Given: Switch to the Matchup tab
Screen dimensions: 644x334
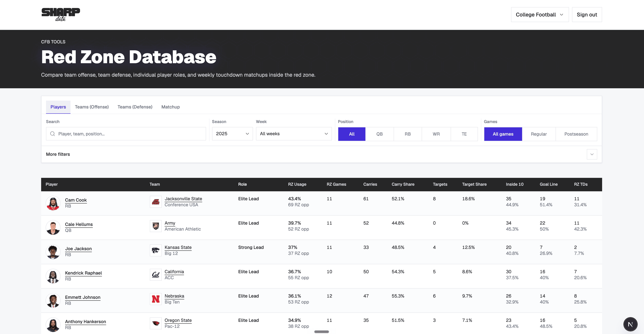Looking at the screenshot, I should click(171, 107).
